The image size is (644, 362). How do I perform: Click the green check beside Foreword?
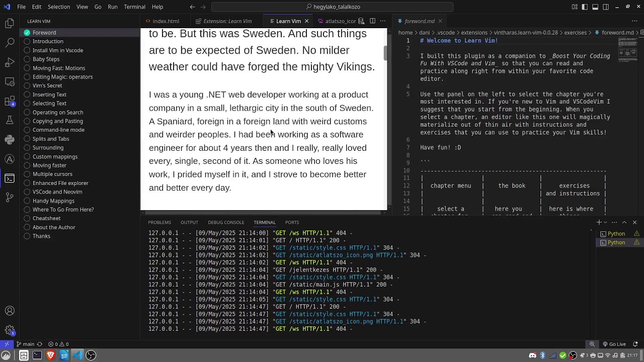point(27,33)
